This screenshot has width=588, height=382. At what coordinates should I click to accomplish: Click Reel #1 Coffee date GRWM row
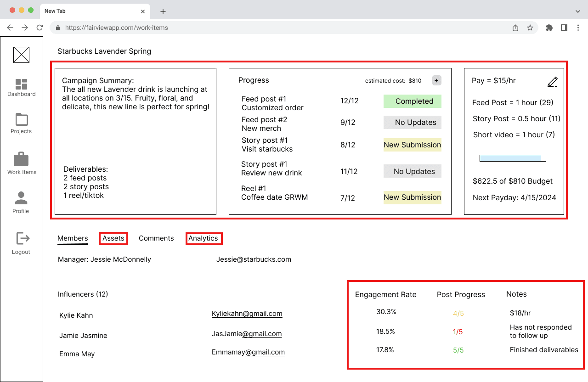(275, 193)
